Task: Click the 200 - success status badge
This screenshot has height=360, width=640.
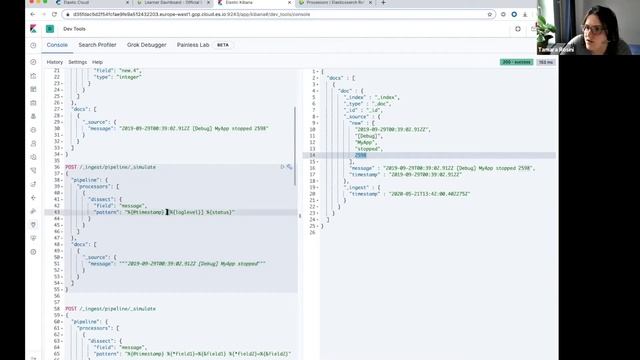Action: click(x=516, y=62)
